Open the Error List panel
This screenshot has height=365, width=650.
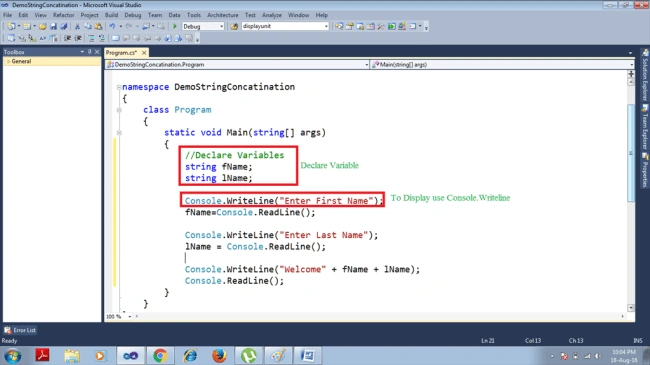20,330
